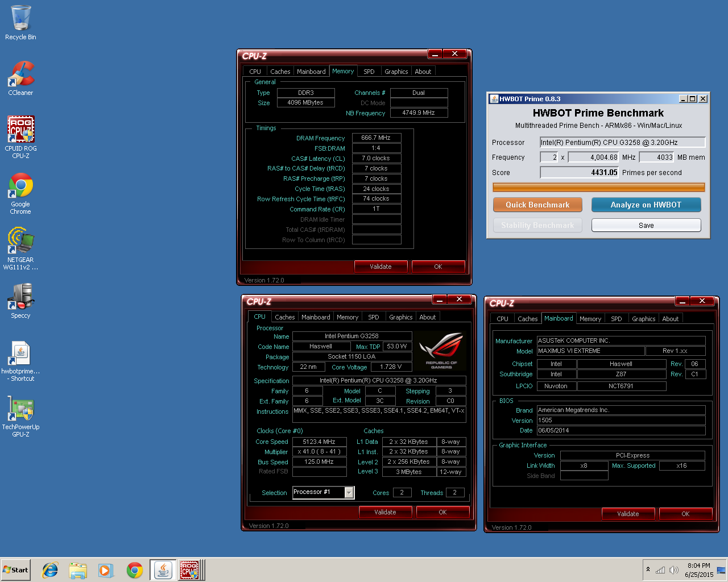Click Core Speed value 5123.4 MHz
The width and height of the screenshot is (728, 582).
(x=320, y=442)
